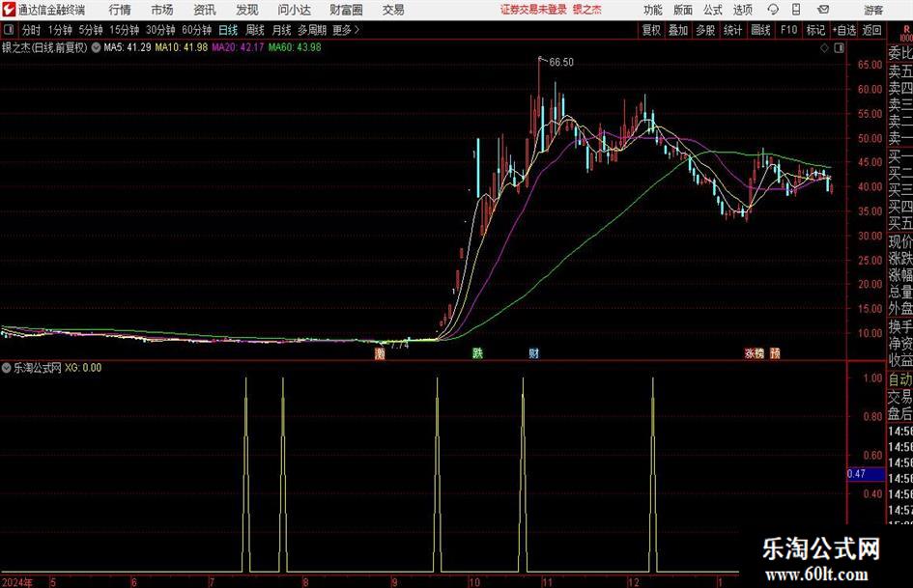Click the blue 财 marker under chart

(x=533, y=352)
